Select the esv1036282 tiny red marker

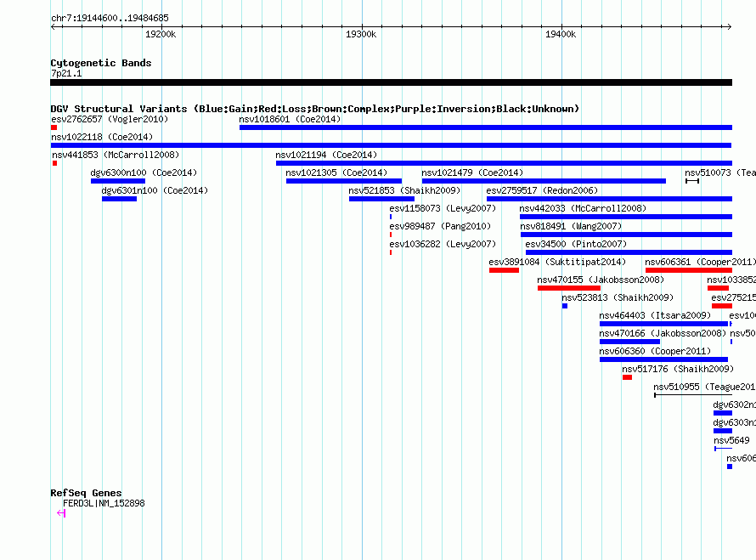391,252
